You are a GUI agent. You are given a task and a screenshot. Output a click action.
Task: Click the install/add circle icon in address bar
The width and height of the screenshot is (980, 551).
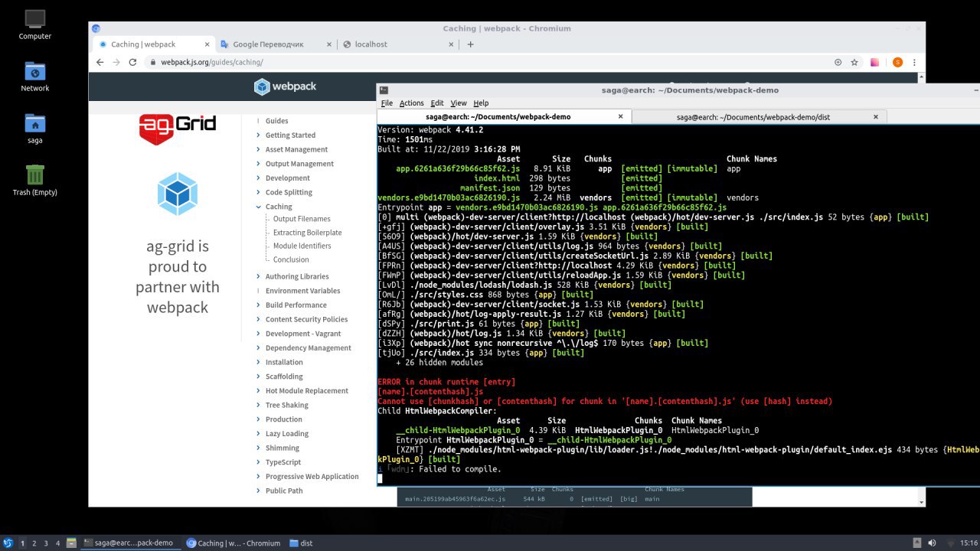tap(838, 63)
